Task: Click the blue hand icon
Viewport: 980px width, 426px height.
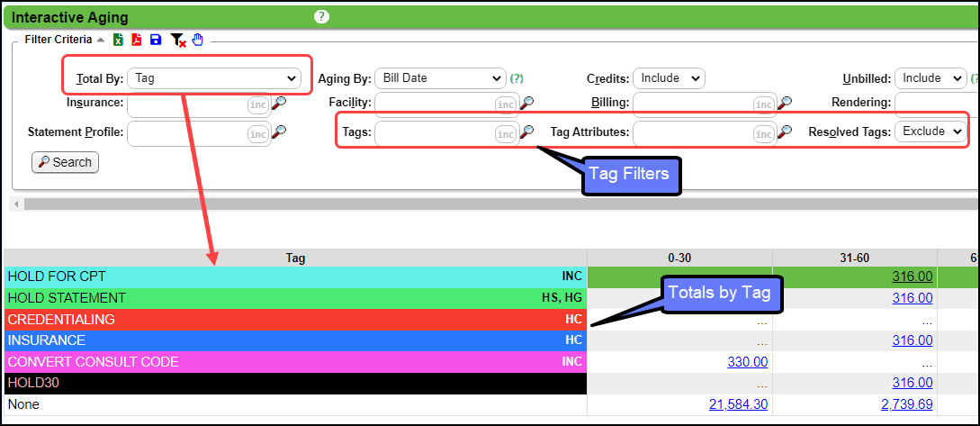Action: (x=198, y=40)
